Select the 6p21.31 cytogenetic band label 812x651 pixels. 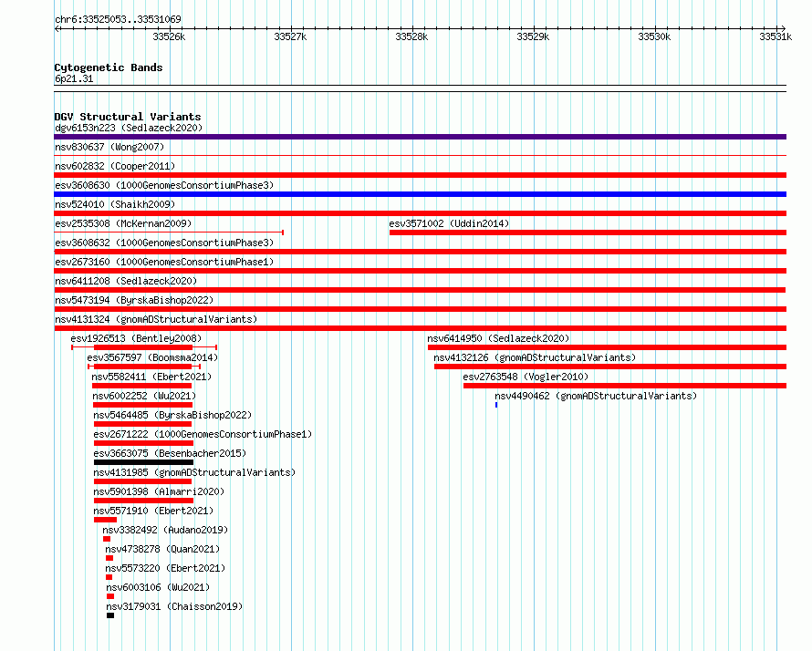(x=74, y=78)
